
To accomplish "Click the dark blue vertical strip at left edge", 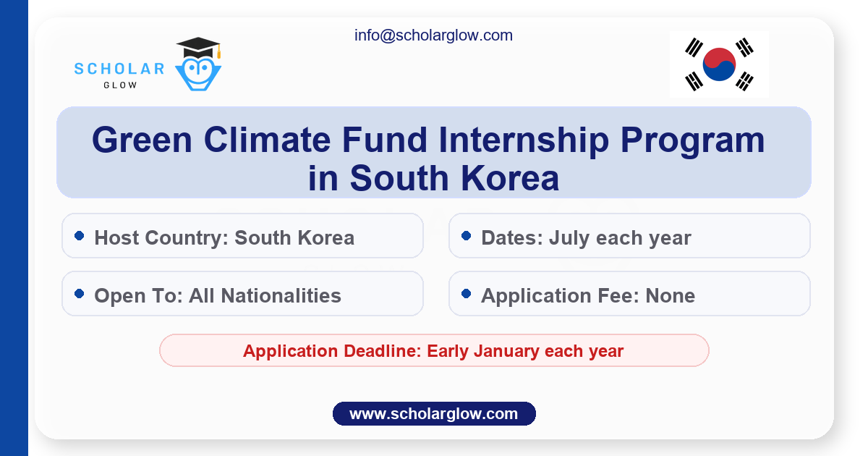I will [x=14, y=228].
